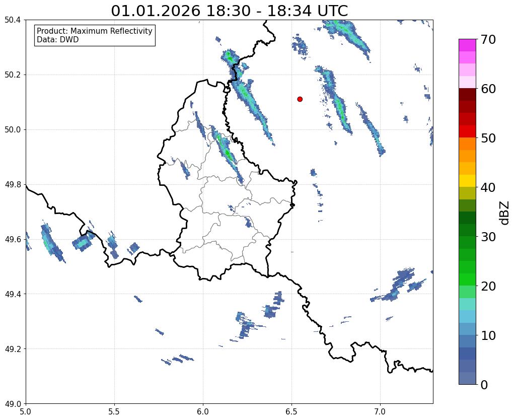Viewport: 515px width, 420px height.
Task: Click longitude tick label 7.0
Action: (381, 411)
